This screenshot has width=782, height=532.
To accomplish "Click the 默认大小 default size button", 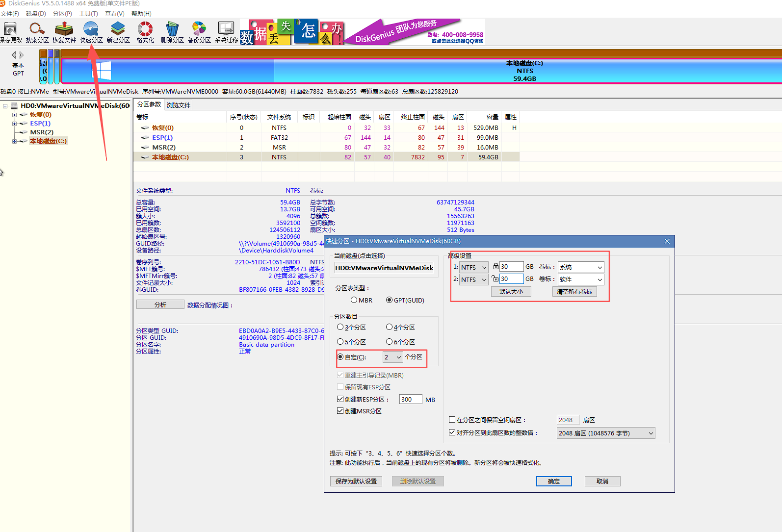I will point(511,292).
